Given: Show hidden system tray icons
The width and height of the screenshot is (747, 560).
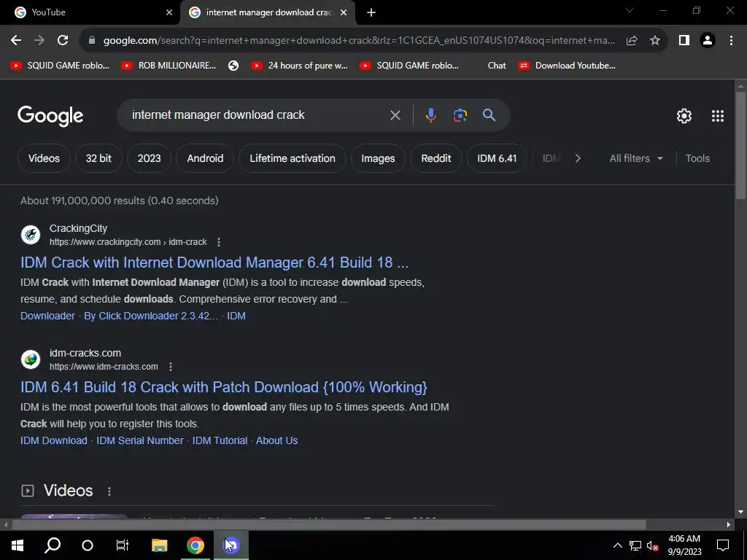Looking at the screenshot, I should click(x=617, y=545).
